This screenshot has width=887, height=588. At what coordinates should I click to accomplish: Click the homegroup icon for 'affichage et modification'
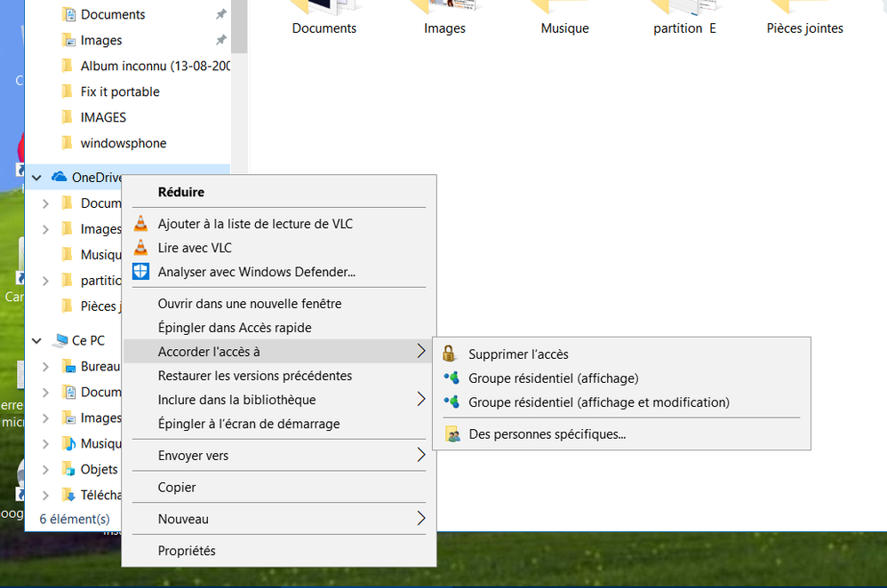[x=451, y=402]
